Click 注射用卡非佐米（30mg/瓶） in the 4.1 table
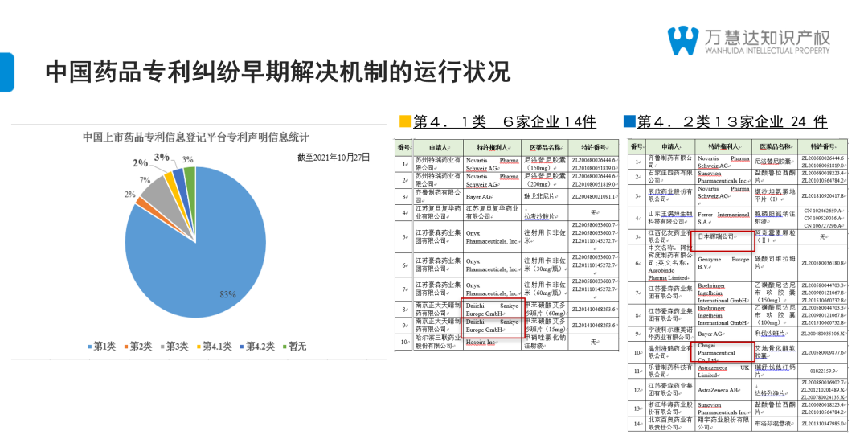The height and width of the screenshot is (439, 868). click(545, 265)
